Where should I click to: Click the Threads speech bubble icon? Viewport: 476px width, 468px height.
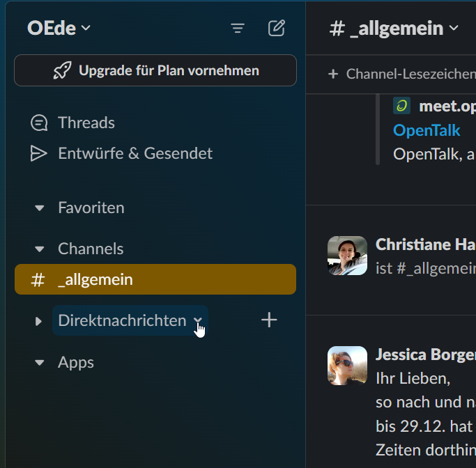39,123
